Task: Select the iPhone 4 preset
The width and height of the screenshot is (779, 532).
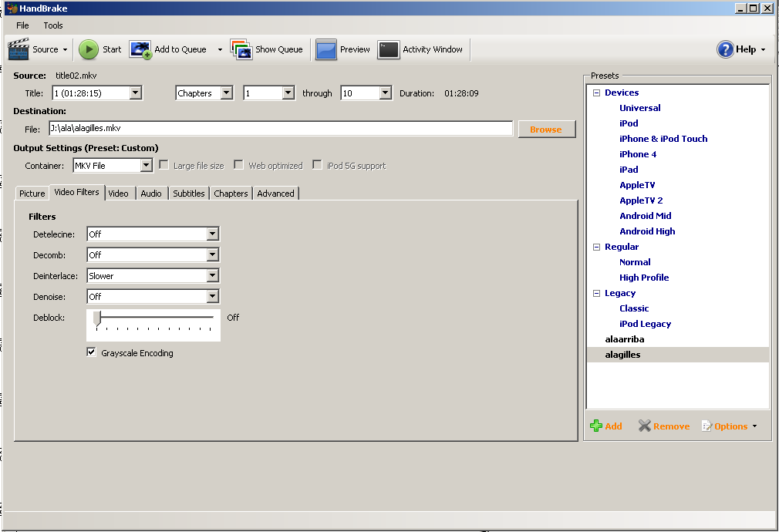Action: 637,154
